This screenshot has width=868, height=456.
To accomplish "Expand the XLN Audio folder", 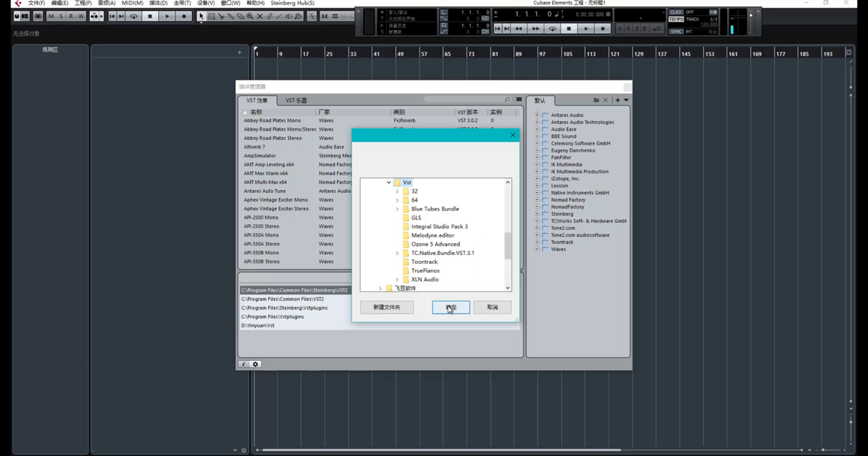I will pos(397,280).
